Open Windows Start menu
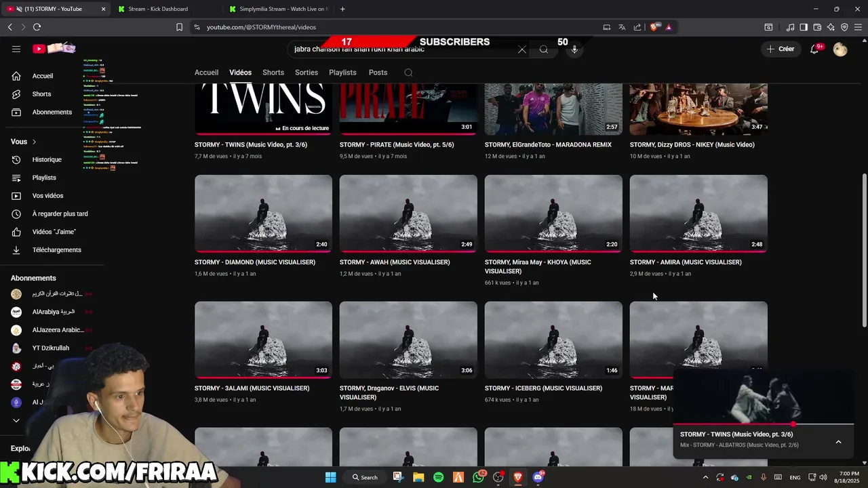Image resolution: width=868 pixels, height=488 pixels. tap(330, 477)
